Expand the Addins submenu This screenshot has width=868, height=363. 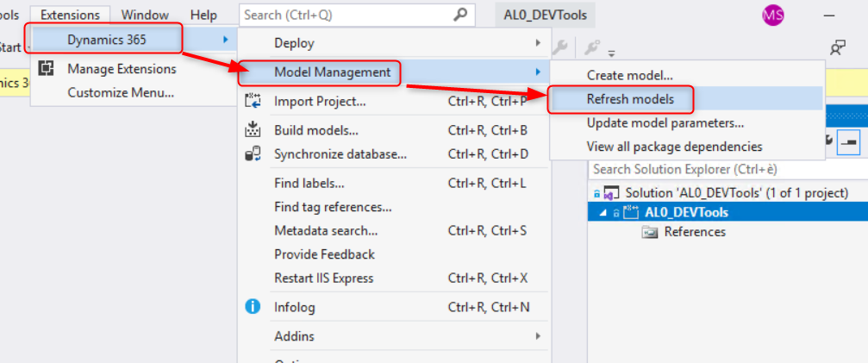point(394,336)
